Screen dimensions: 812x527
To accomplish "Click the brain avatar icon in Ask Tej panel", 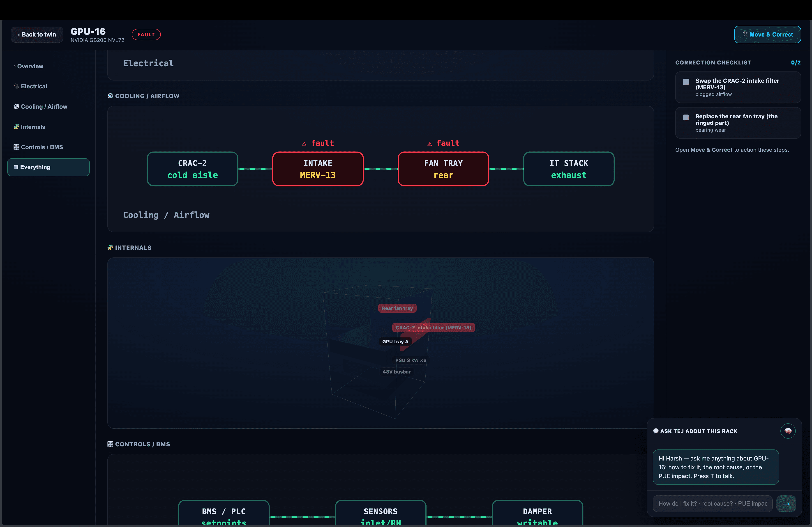I will [x=788, y=431].
